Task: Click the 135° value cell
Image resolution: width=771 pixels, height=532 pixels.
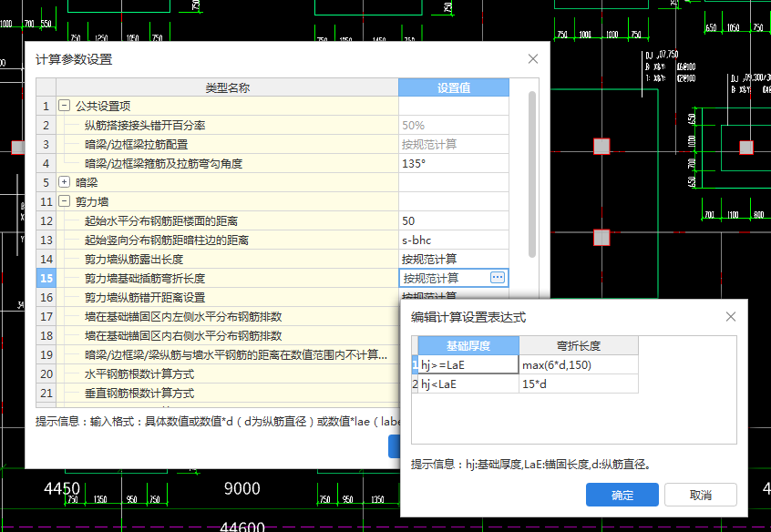Action: pyautogui.click(x=453, y=164)
